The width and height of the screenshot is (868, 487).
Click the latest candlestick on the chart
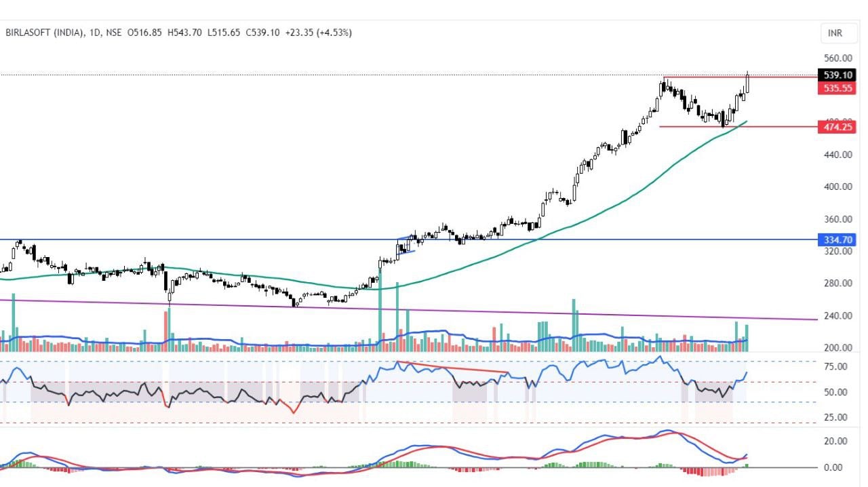coord(747,83)
